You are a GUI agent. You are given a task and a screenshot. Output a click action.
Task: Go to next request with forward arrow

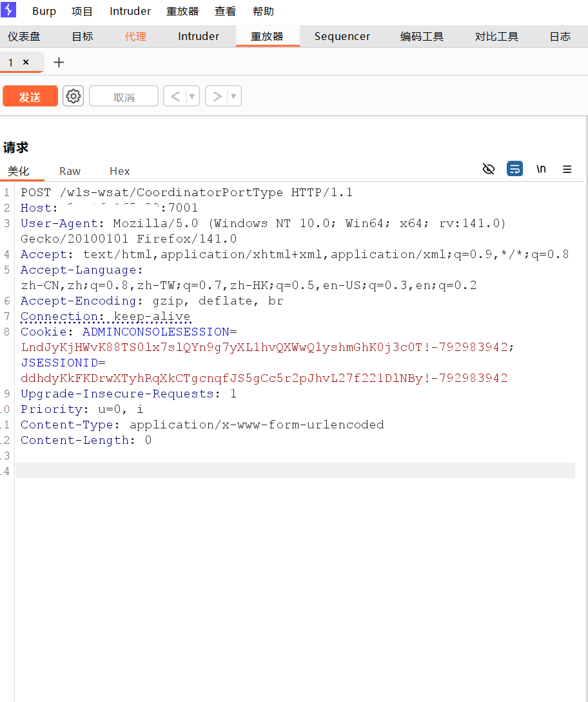(217, 96)
